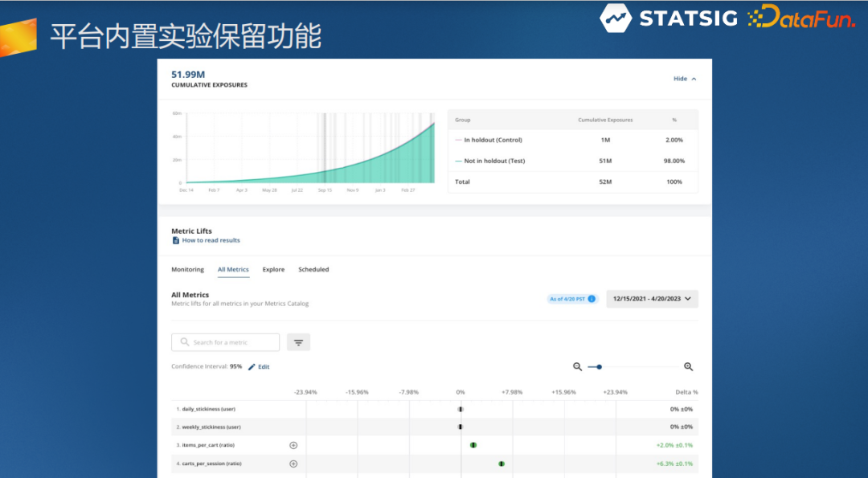Open the 12/15/2021 - 4/20/2023 date dropdown

click(652, 299)
